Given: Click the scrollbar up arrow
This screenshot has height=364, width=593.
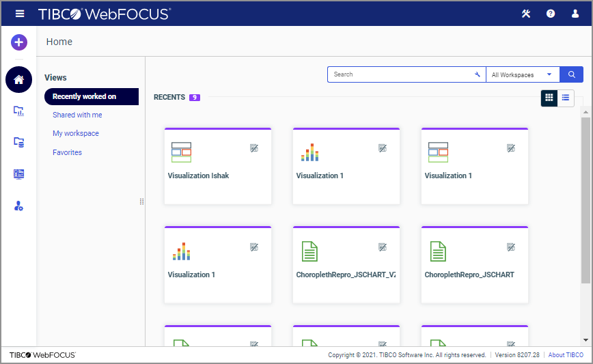Looking at the screenshot, I should (585, 112).
